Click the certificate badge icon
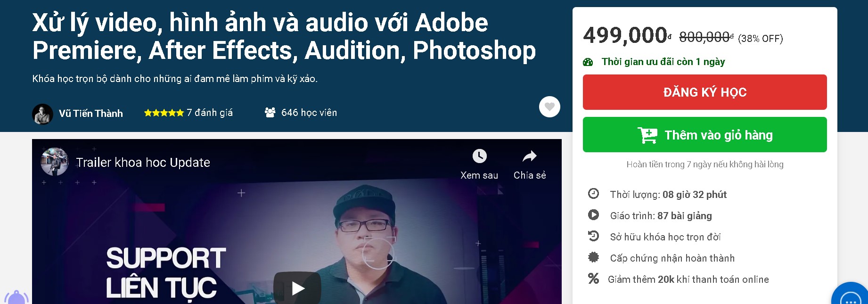Screen dimensions: 868x304 593,257
